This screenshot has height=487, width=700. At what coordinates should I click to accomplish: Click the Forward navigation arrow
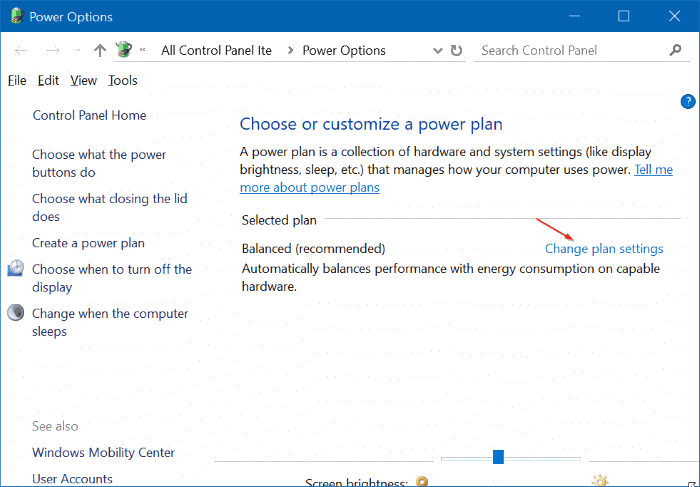(x=53, y=50)
